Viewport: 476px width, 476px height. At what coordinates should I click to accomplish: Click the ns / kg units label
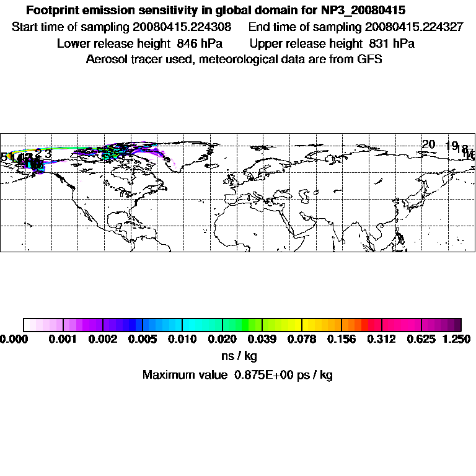(x=239, y=356)
